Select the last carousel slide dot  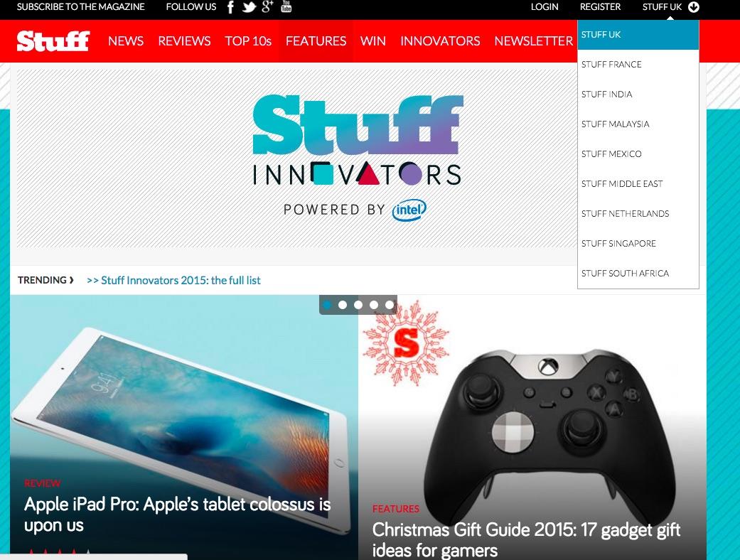click(x=390, y=305)
